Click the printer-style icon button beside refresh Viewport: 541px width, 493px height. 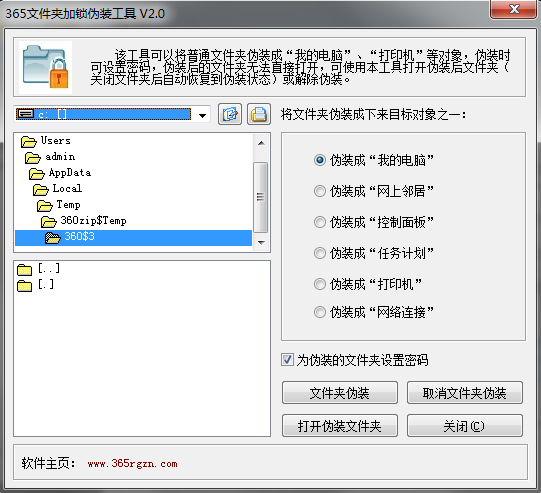259,114
